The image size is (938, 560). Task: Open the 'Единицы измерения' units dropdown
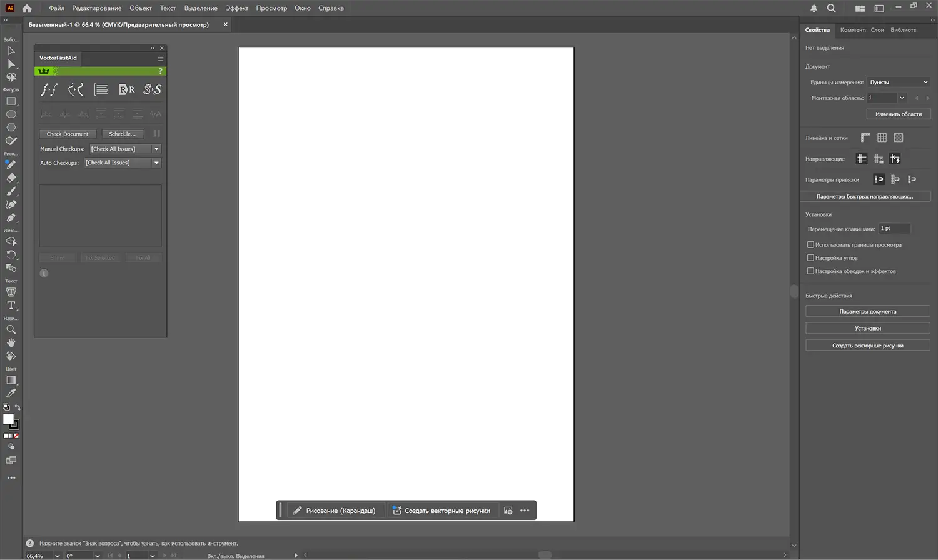click(899, 82)
